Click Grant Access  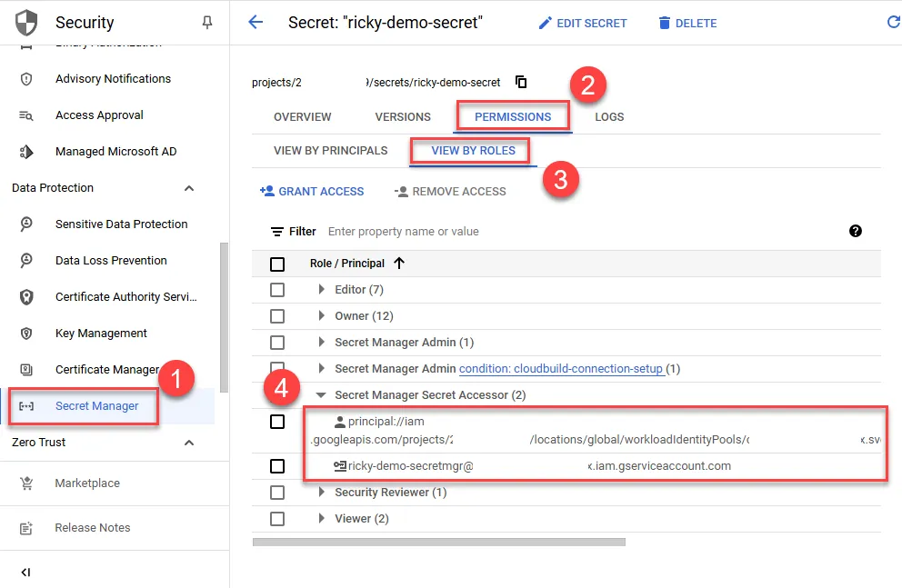tap(312, 192)
